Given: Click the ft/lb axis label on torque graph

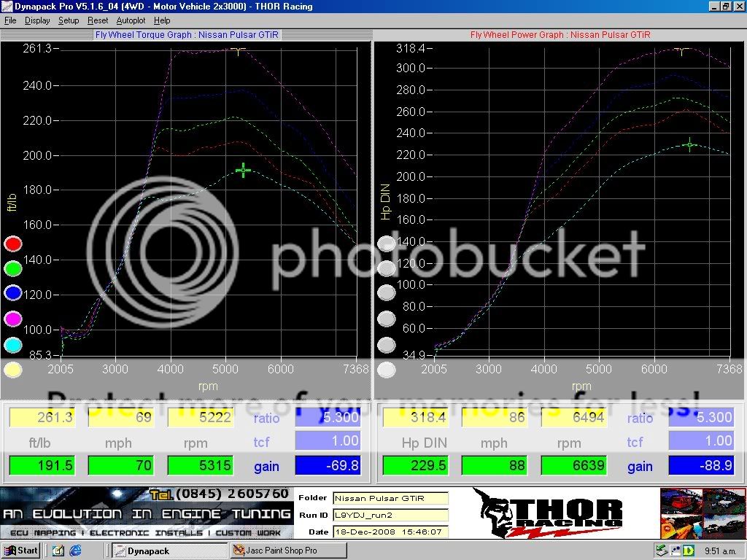Looking at the screenshot, I should pos(12,202).
